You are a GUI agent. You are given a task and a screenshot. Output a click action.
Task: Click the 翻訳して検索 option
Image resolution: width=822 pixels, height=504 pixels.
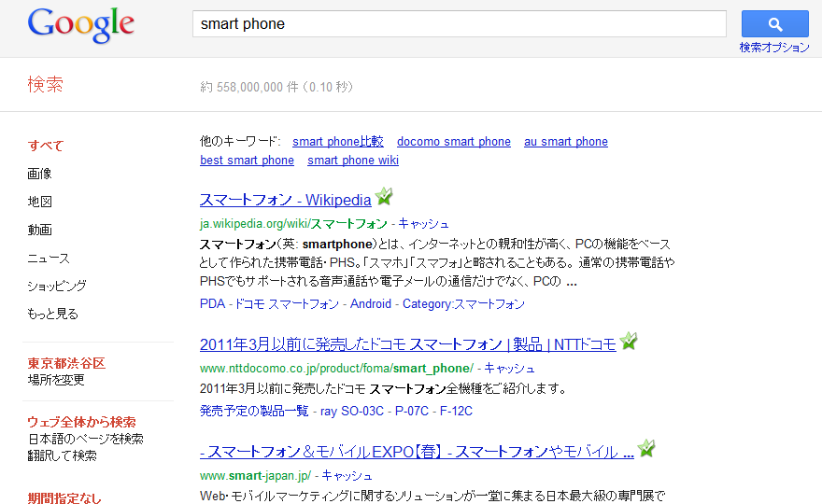click(x=62, y=455)
